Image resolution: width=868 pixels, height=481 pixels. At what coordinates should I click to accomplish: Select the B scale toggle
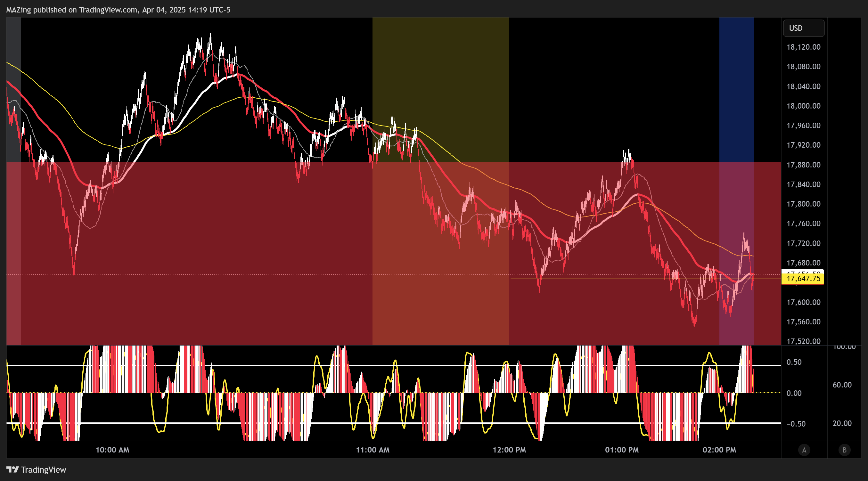(844, 450)
